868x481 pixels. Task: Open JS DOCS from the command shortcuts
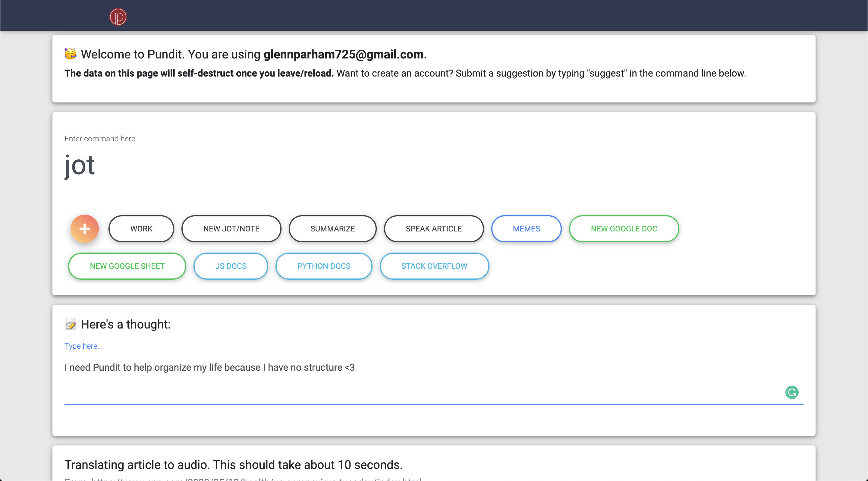pos(231,266)
